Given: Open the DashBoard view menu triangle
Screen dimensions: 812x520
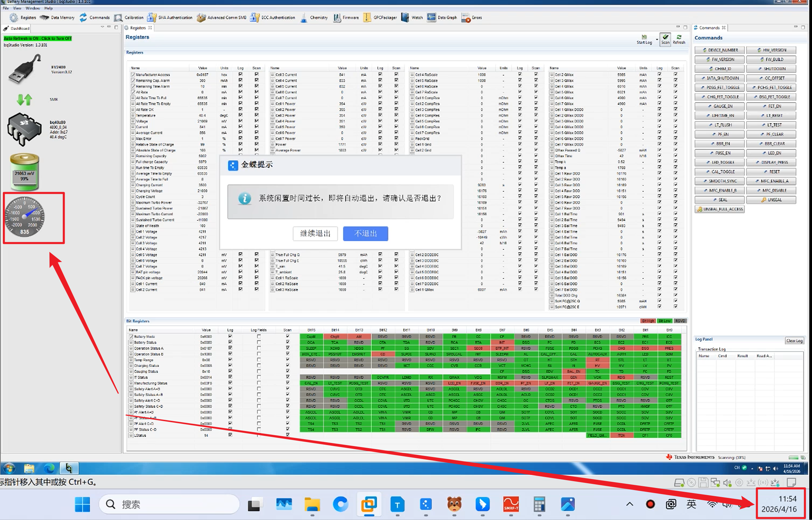Looking at the screenshot, I should [x=102, y=27].
